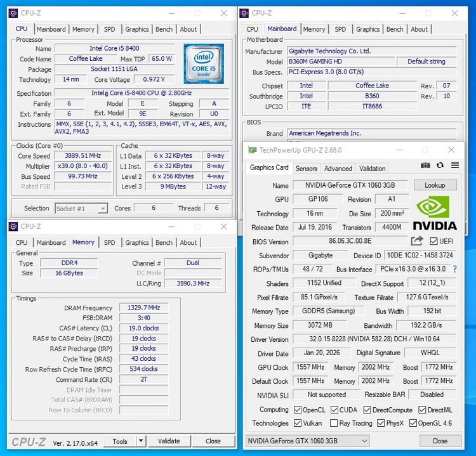The height and width of the screenshot is (456, 476).
Task: Toggle the UEFI checkbox
Action: pos(433,241)
